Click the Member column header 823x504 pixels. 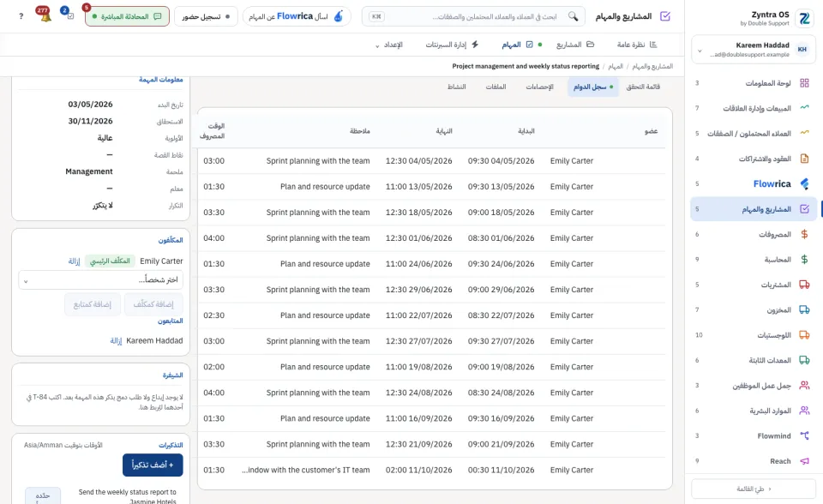tap(651, 131)
